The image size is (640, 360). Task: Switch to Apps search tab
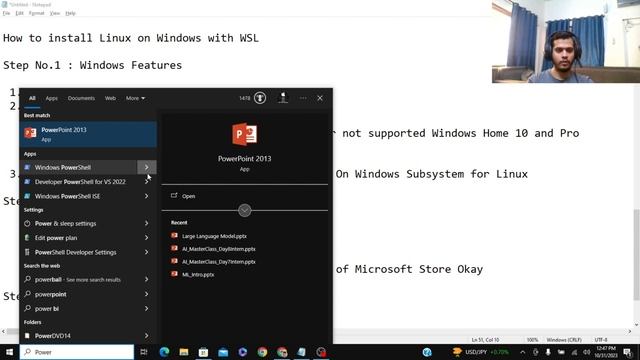(x=51, y=98)
